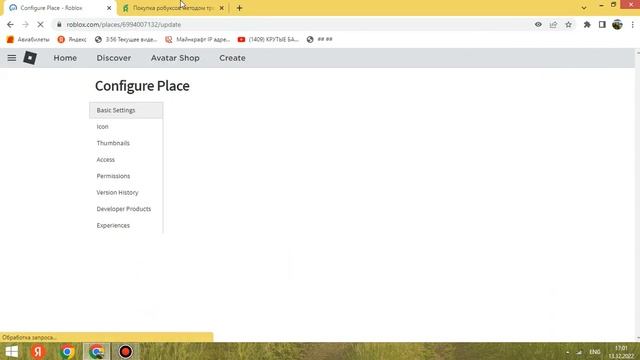
Task: Open the Create page
Action: click(x=232, y=58)
